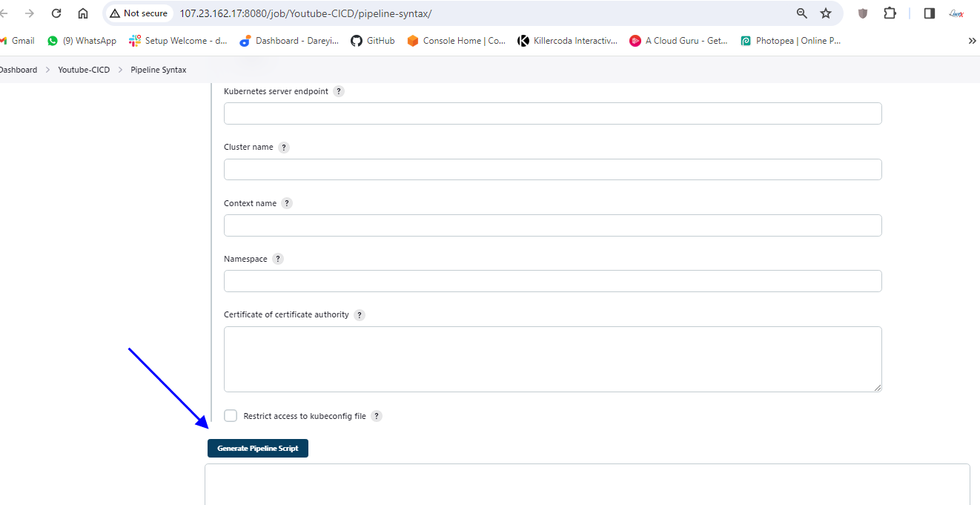Click into the Namespace input field
The height and width of the screenshot is (505, 980).
point(552,281)
